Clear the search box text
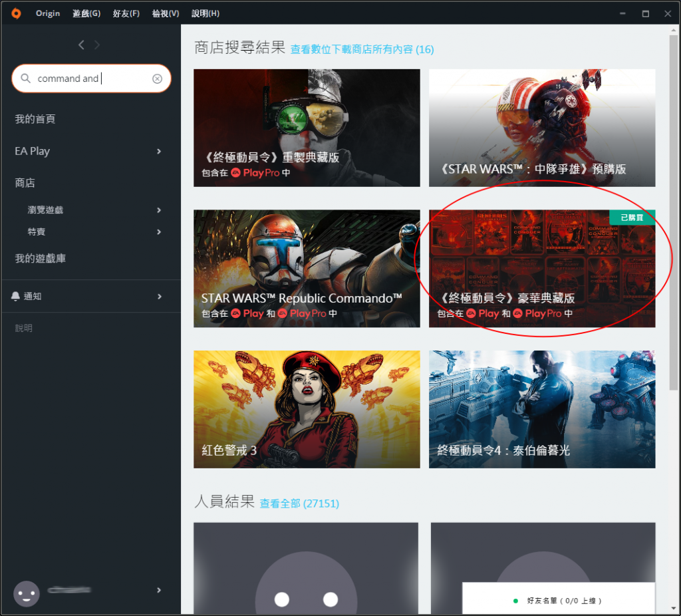The height and width of the screenshot is (616, 681). pyautogui.click(x=157, y=78)
